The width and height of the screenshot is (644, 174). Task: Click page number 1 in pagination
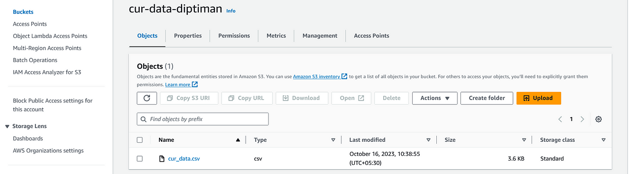(571, 119)
